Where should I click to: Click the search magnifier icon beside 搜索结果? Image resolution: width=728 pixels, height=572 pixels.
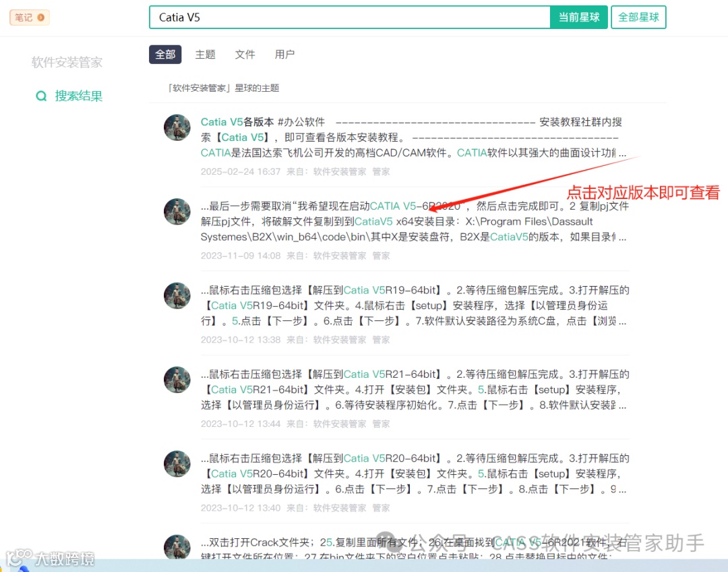(41, 96)
